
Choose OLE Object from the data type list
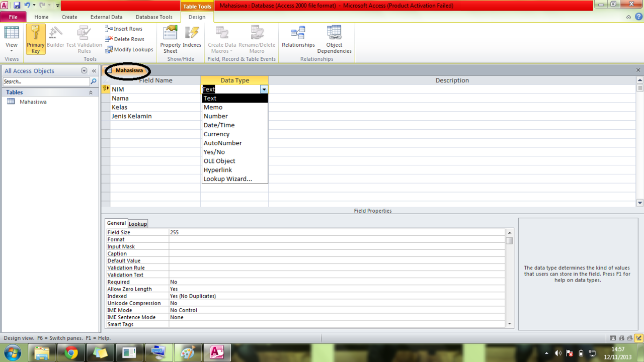tap(234, 161)
